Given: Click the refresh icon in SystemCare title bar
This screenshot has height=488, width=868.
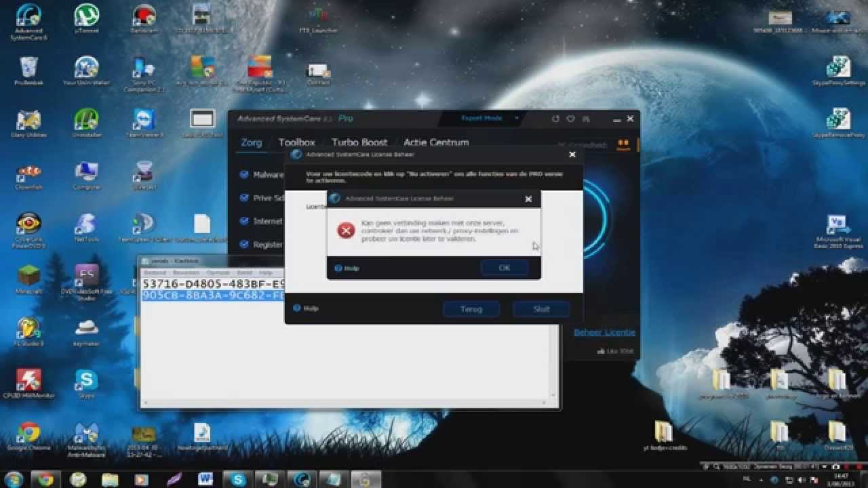Looking at the screenshot, I should (555, 119).
